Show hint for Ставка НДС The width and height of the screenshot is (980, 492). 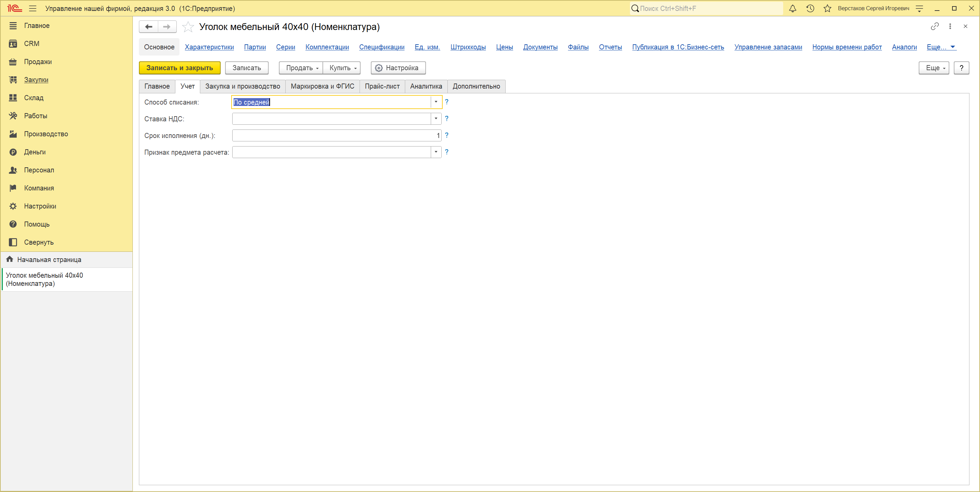(447, 119)
